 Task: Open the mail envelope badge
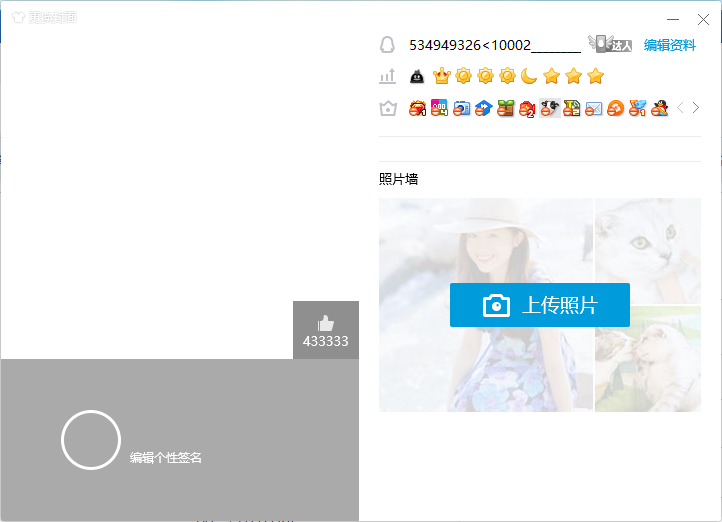[594, 109]
